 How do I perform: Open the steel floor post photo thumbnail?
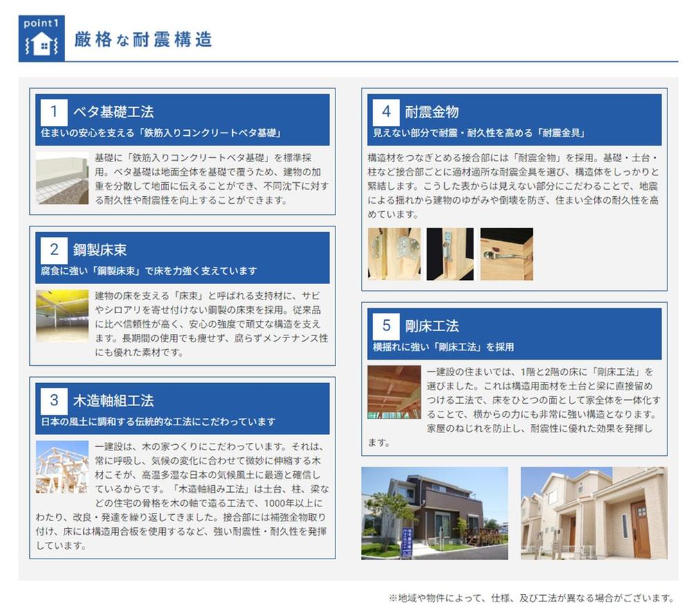coord(62,316)
